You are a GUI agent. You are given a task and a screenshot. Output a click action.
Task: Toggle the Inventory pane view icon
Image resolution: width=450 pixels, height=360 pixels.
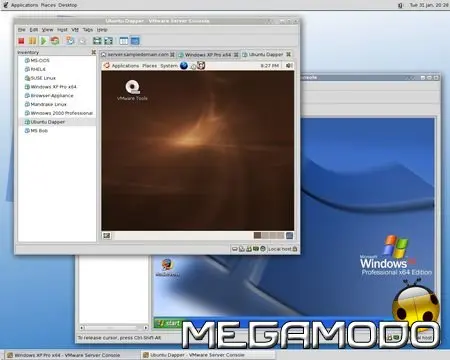pyautogui.click(x=124, y=41)
